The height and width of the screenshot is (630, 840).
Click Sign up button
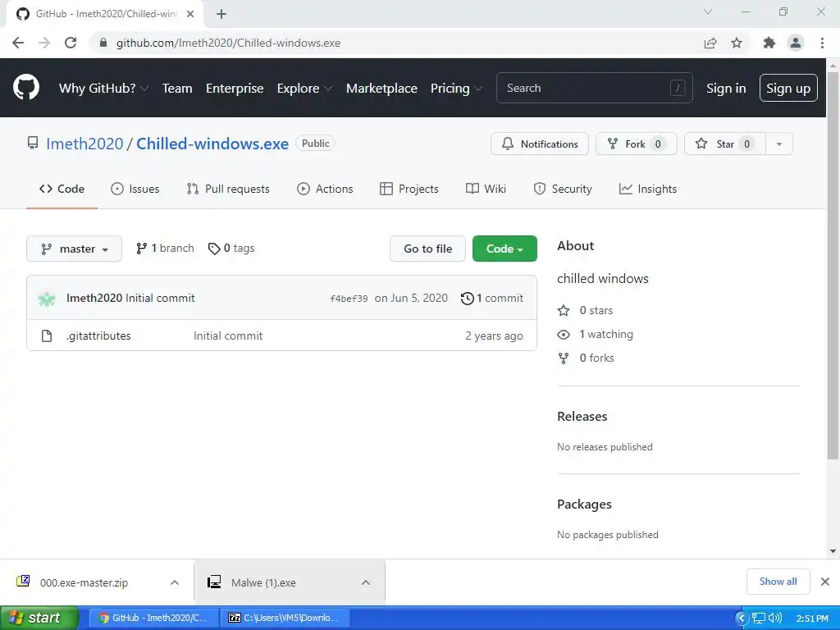pyautogui.click(x=788, y=88)
